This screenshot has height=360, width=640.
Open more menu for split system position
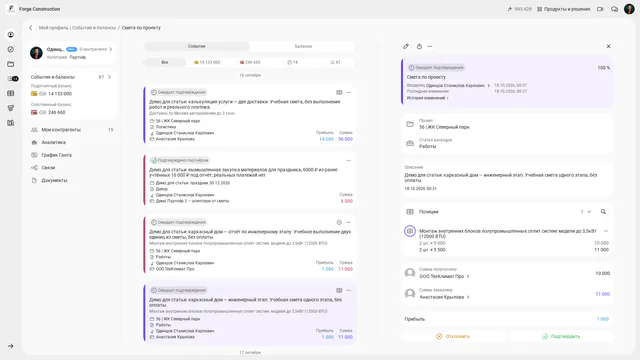pos(606,231)
